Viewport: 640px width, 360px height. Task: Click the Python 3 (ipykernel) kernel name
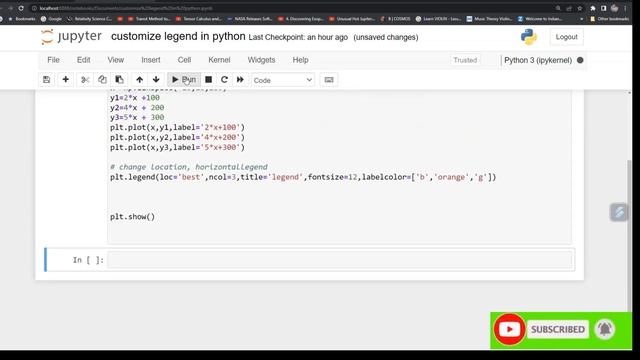pyautogui.click(x=538, y=60)
